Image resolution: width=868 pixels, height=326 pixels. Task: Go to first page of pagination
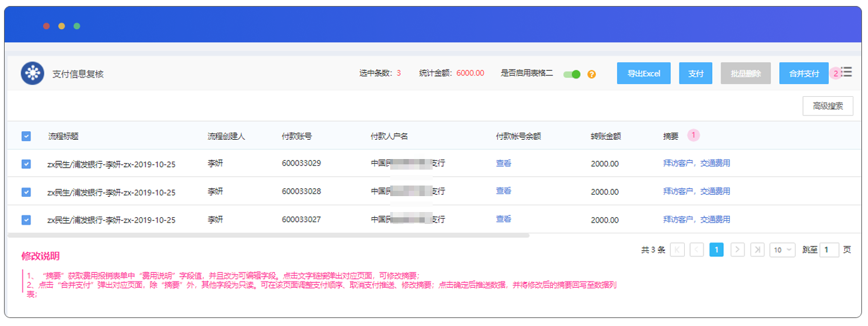(x=678, y=250)
